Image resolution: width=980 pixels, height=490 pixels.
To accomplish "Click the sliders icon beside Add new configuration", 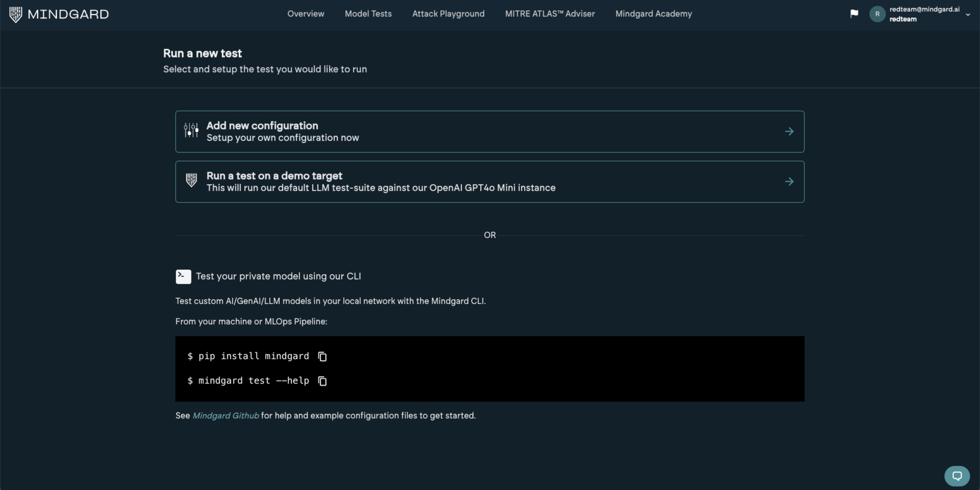I will tap(191, 131).
